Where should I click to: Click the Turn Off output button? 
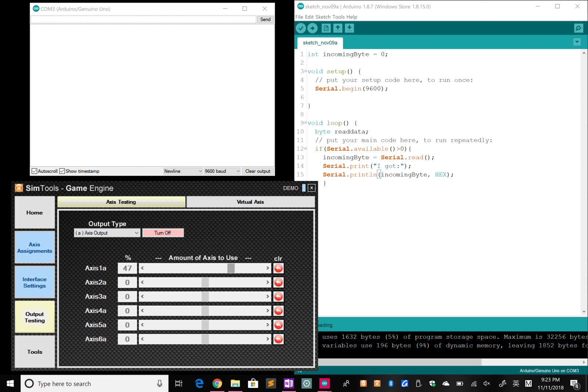(163, 233)
